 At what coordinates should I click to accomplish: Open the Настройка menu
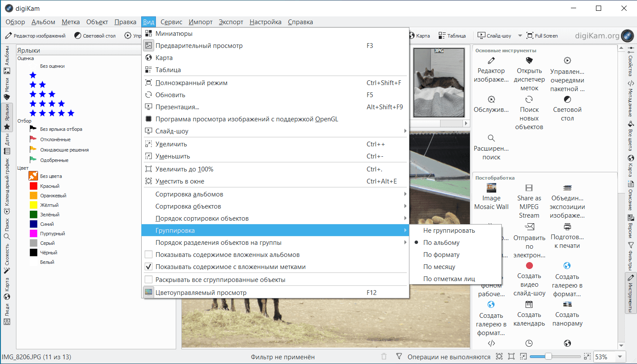[x=266, y=22]
